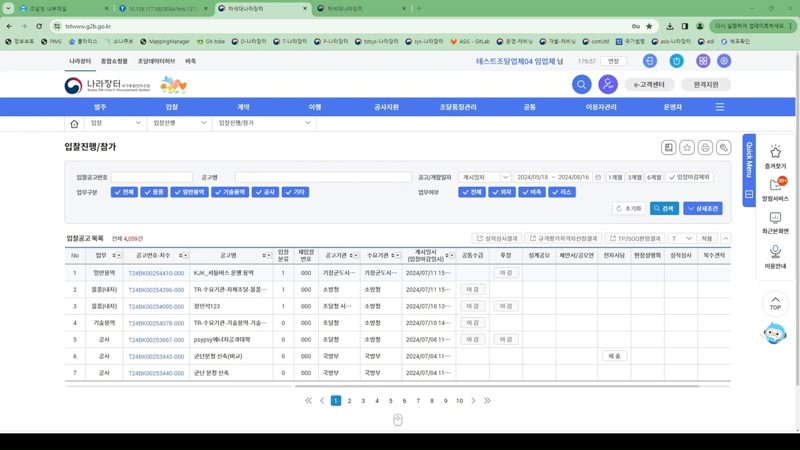Go to next page with single arrow
Image resolution: width=800 pixels, height=450 pixels.
click(x=473, y=401)
